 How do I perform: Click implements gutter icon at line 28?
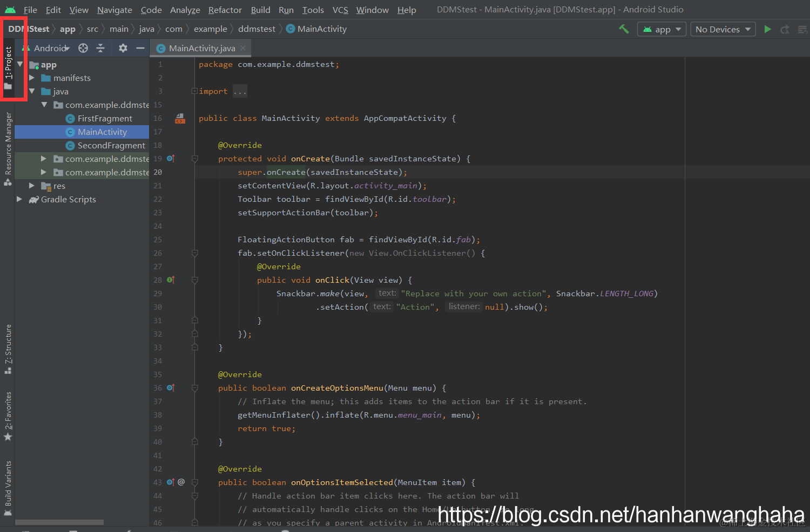171,280
